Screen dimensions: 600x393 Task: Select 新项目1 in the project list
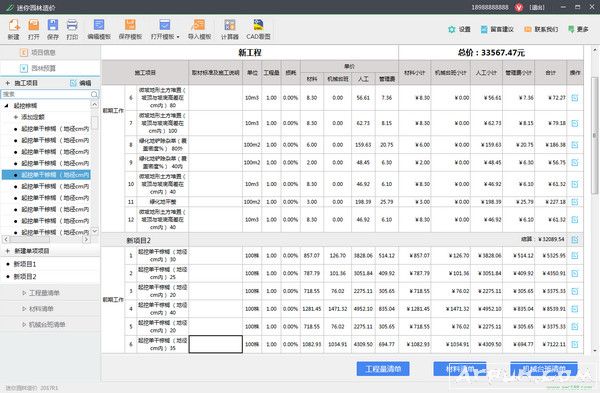point(25,264)
